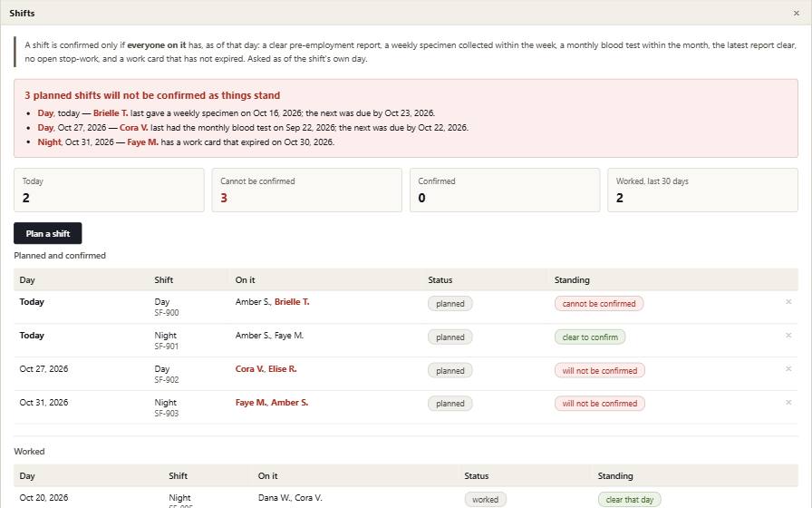
Task: Click the worked status badge
Action: point(485,500)
